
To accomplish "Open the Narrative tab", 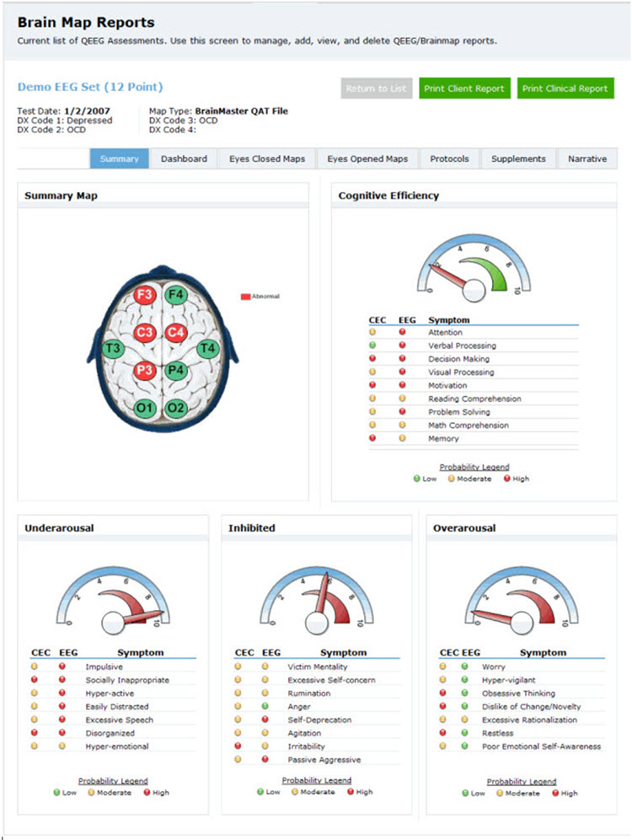I will pos(586,158).
